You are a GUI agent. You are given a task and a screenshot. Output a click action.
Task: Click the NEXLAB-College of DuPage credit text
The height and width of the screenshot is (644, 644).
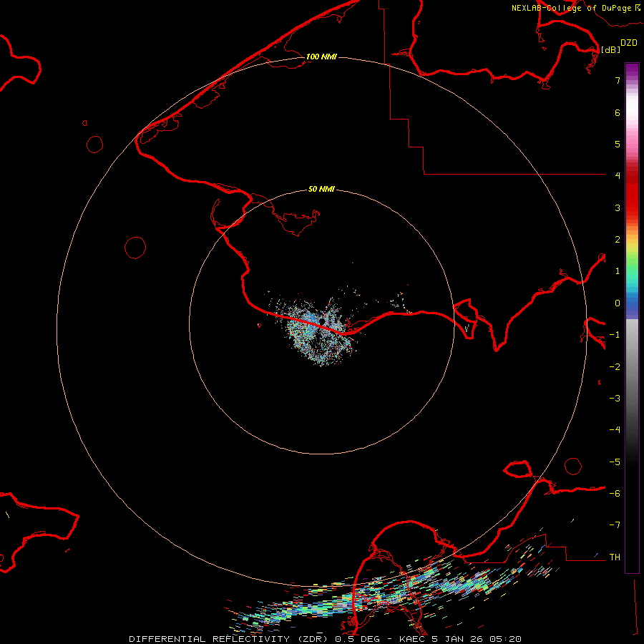pyautogui.click(x=571, y=8)
